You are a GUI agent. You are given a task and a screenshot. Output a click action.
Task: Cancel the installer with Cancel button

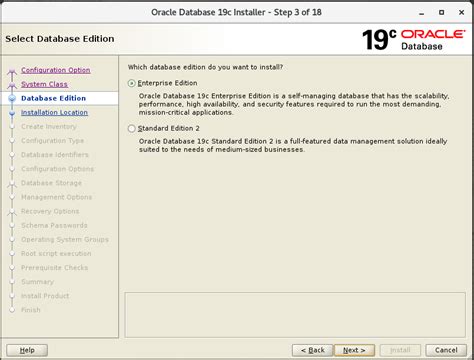click(446, 350)
